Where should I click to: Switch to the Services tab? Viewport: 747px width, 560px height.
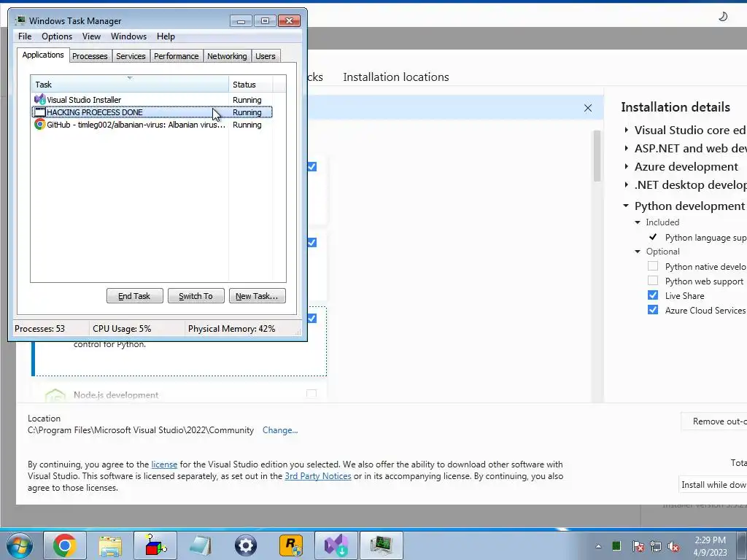[131, 56]
